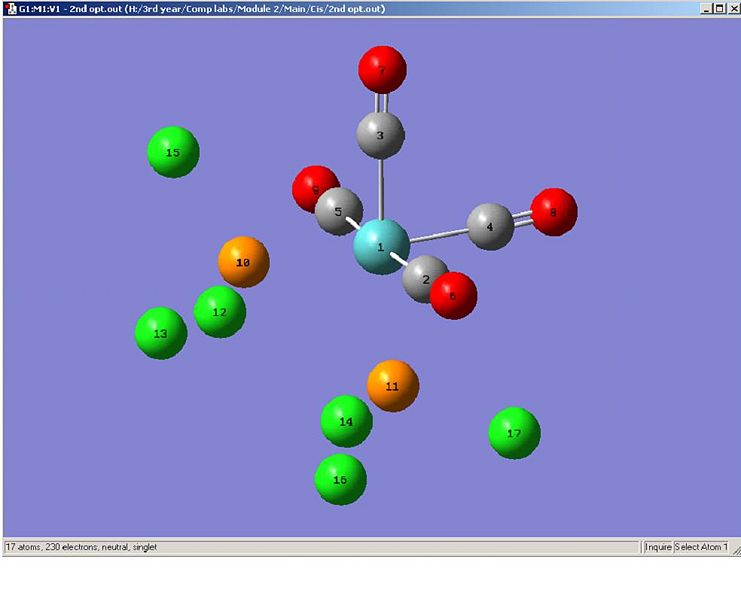Click the bond between atoms 1 and 3
Image resolution: width=741 pixels, height=599 pixels.
[x=381, y=189]
